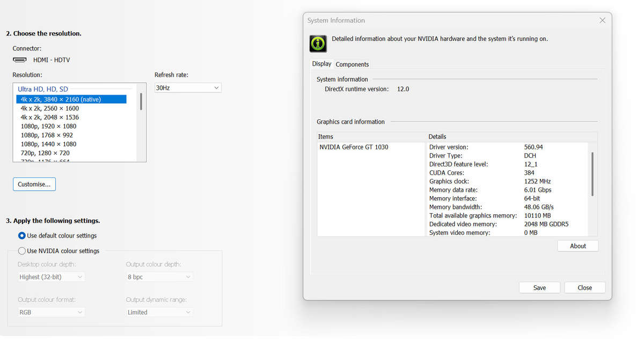Click the HDMI connector icon
Viewport: 644px width, 339px height.
point(20,60)
